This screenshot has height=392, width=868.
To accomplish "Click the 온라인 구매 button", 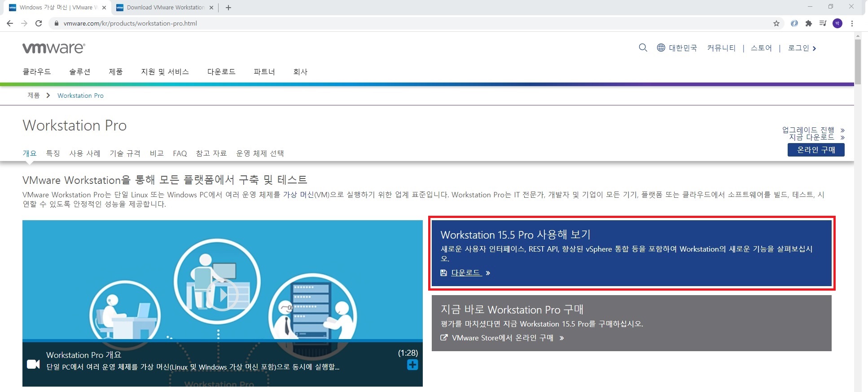I will click(816, 150).
